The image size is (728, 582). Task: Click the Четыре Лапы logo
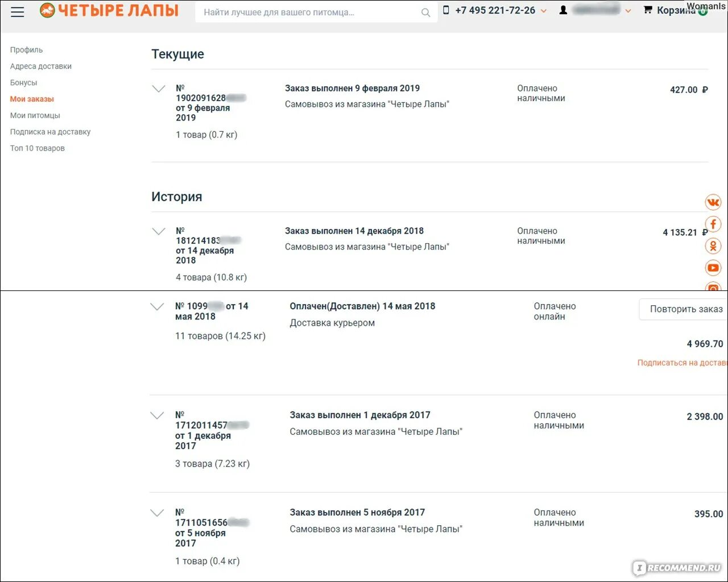[x=109, y=10]
